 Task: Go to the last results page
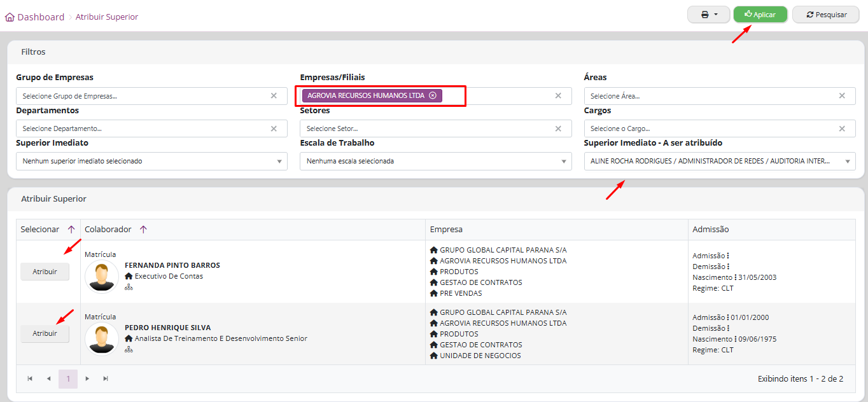click(x=106, y=379)
